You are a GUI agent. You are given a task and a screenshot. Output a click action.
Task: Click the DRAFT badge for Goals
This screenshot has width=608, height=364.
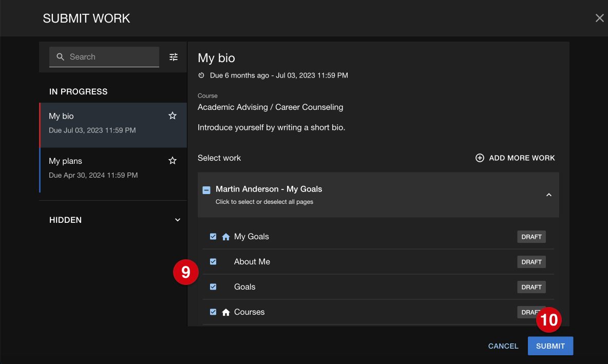tap(531, 287)
